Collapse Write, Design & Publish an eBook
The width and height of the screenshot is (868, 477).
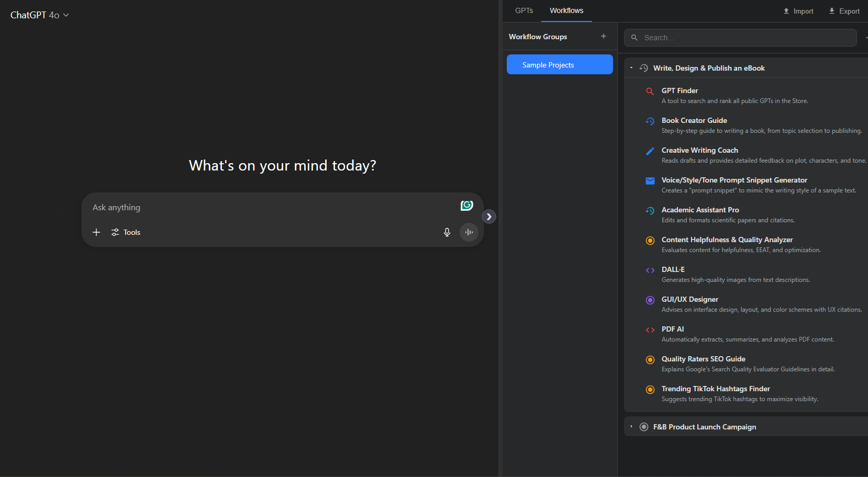631,68
